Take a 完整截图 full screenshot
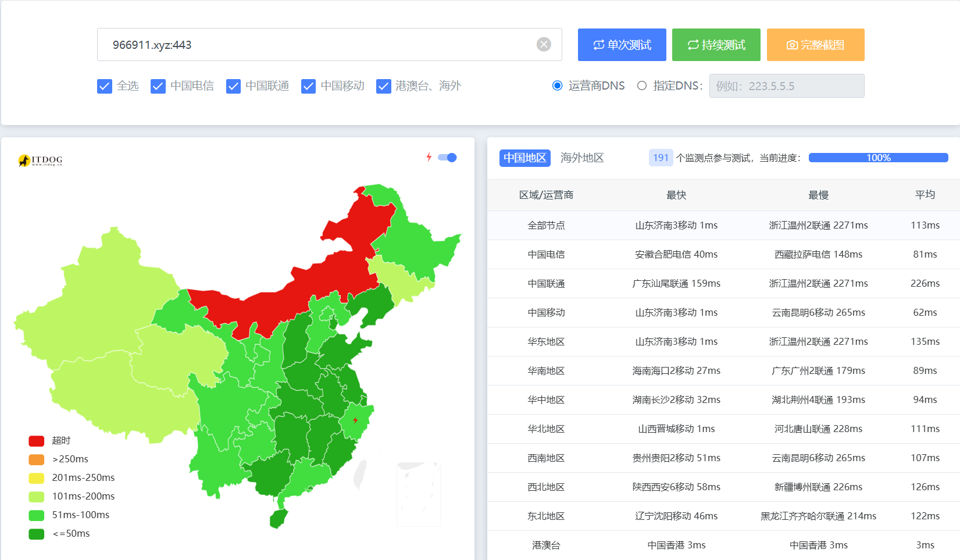960x560 pixels. click(816, 45)
